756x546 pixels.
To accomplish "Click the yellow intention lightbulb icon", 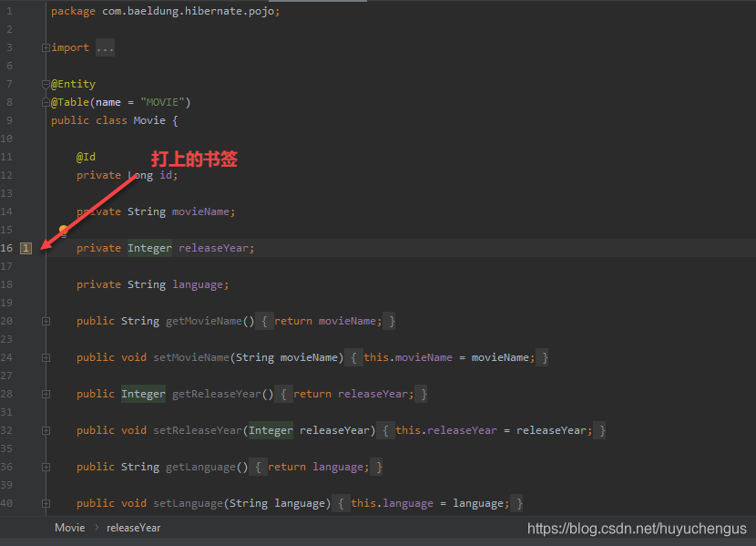I will (x=63, y=230).
